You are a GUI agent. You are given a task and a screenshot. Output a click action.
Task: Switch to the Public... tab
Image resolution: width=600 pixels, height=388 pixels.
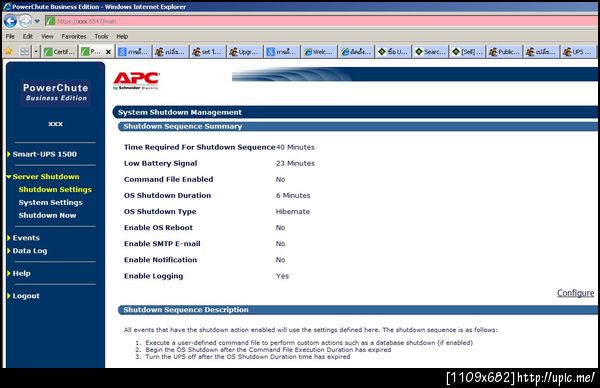pyautogui.click(x=505, y=51)
